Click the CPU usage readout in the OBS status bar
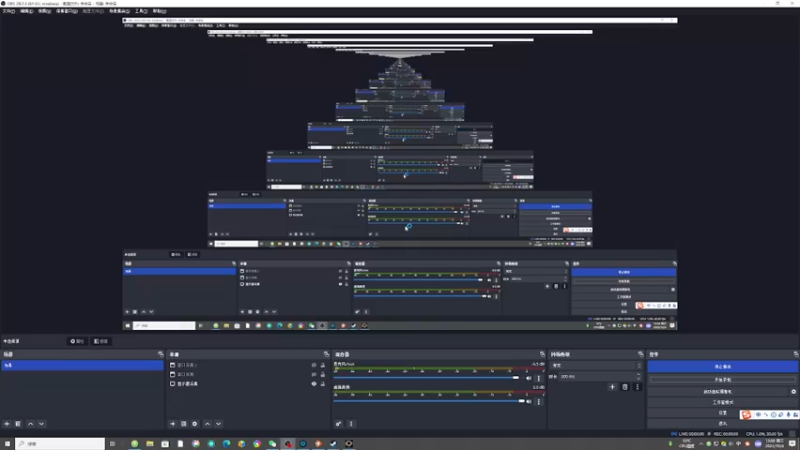The height and width of the screenshot is (450, 800). point(764,434)
